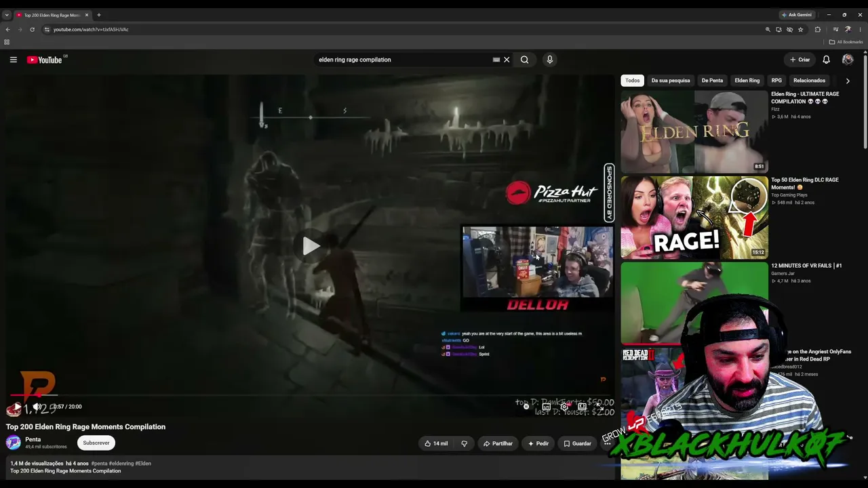The width and height of the screenshot is (868, 488).
Task: Open the YouTube account avatar menu
Action: pos(848,60)
